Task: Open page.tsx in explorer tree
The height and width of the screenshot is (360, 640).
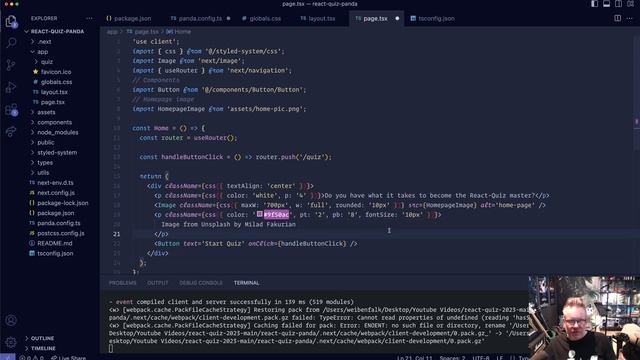Action: (53, 102)
